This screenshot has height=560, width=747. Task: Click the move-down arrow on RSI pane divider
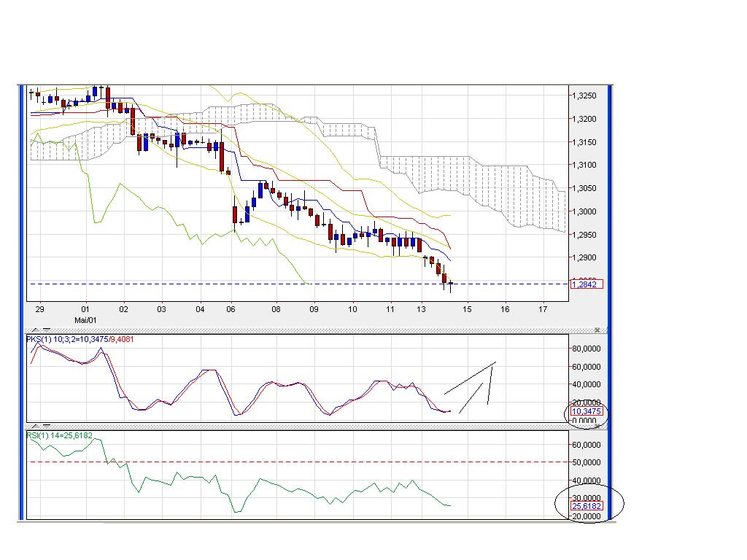click(47, 426)
